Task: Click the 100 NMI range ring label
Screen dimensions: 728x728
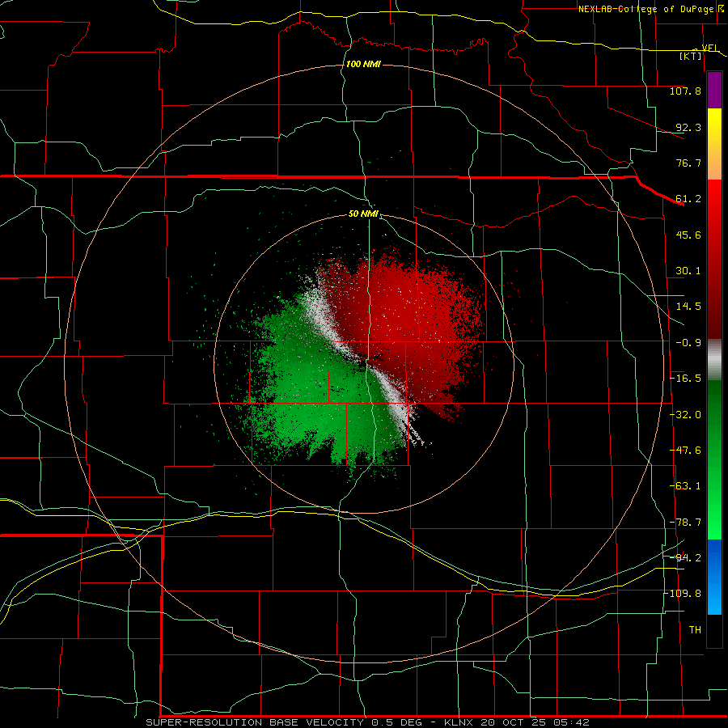Action: tap(363, 64)
